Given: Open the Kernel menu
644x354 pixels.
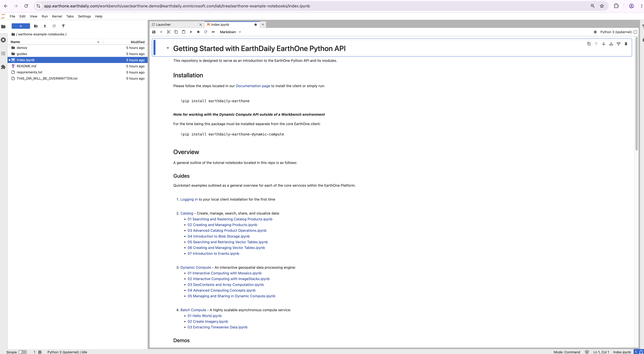Looking at the screenshot, I should pos(57,16).
